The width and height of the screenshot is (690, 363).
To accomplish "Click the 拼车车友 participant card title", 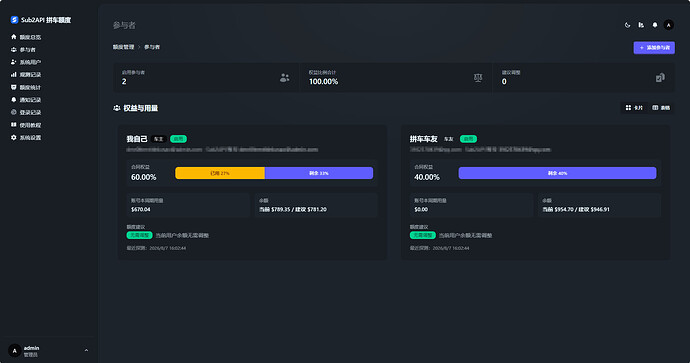I will coord(423,139).
